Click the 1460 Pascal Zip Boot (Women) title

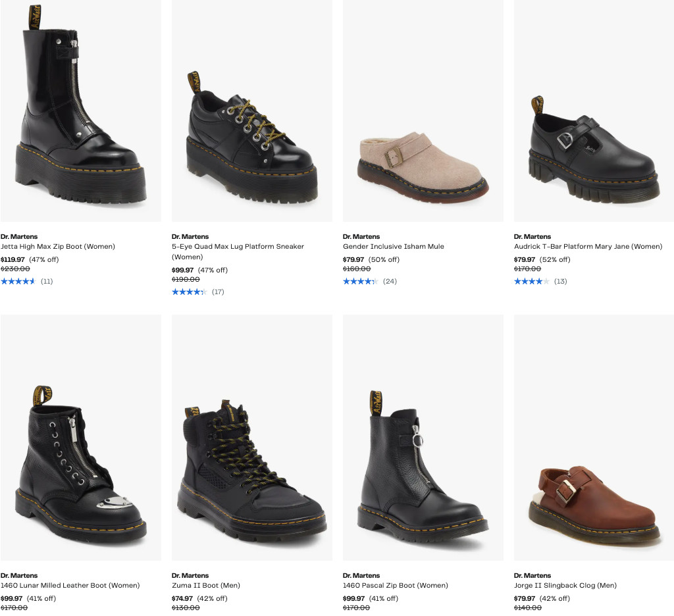[x=395, y=586]
